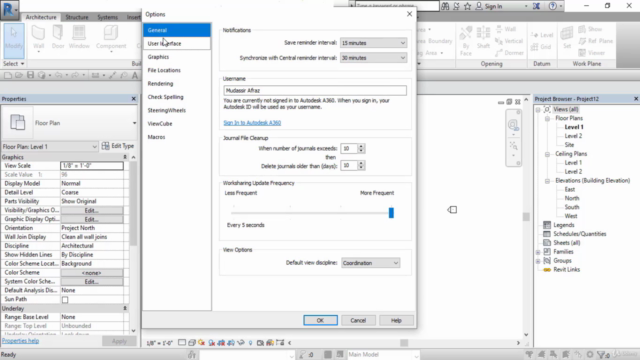
Task: Click Edit button for Visibility/Graphics Overrides
Action: pyautogui.click(x=91, y=211)
